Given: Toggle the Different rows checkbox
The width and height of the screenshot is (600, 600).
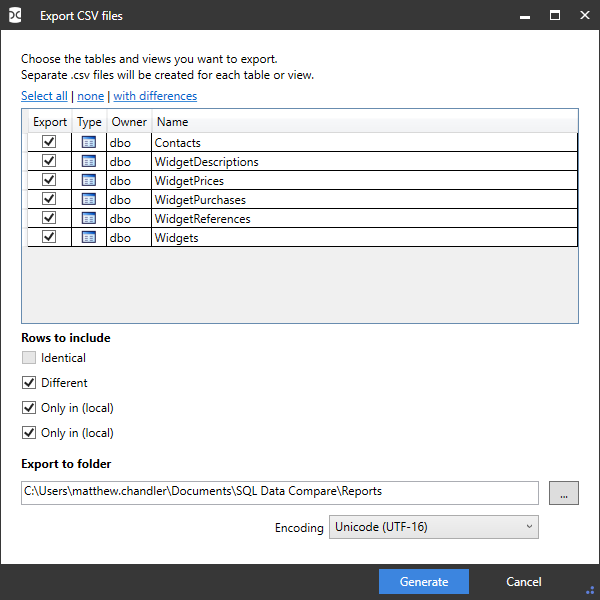Looking at the screenshot, I should click(x=29, y=383).
